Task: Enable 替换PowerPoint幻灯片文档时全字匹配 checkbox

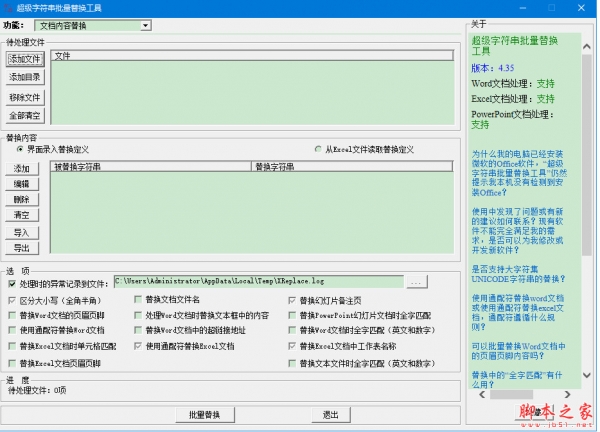Action: click(292, 316)
